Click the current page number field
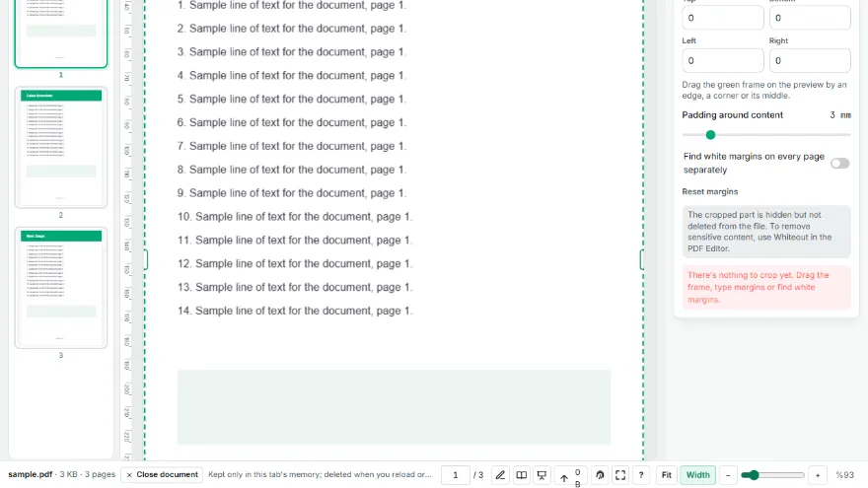Image resolution: width=868 pixels, height=488 pixels. 455,475
